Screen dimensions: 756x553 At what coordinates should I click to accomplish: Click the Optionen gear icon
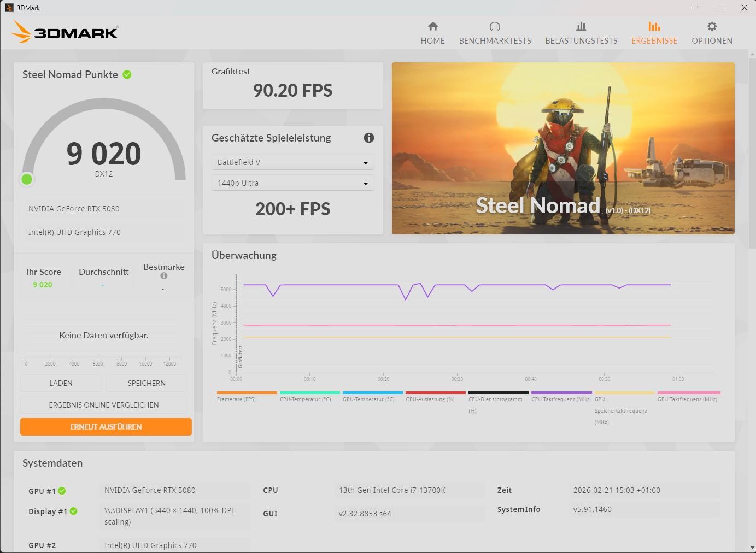click(712, 26)
